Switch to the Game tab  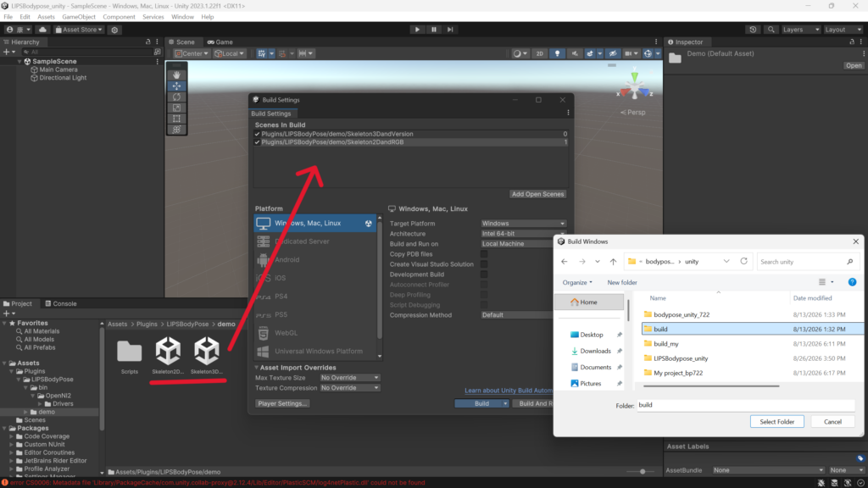click(220, 42)
